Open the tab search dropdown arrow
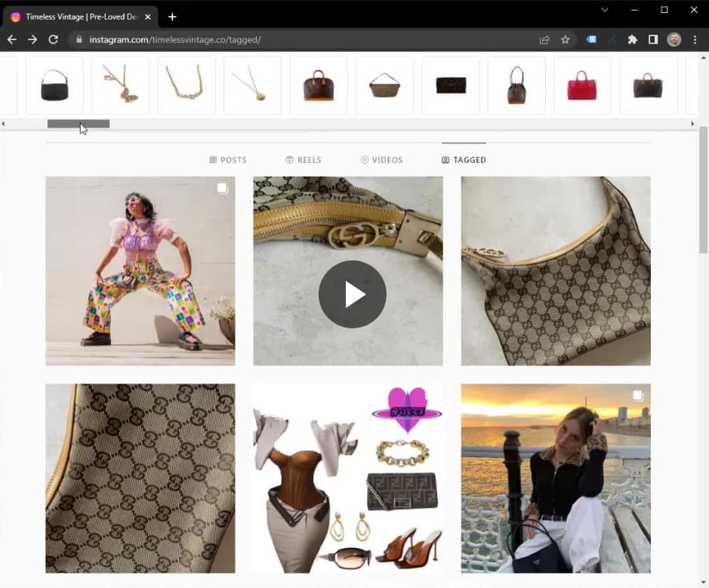The image size is (709, 588). [605, 10]
